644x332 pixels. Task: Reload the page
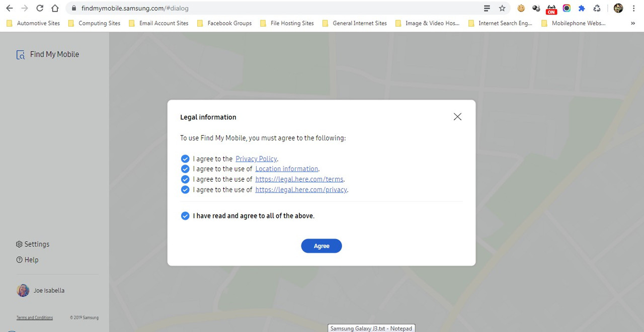pyautogui.click(x=40, y=8)
